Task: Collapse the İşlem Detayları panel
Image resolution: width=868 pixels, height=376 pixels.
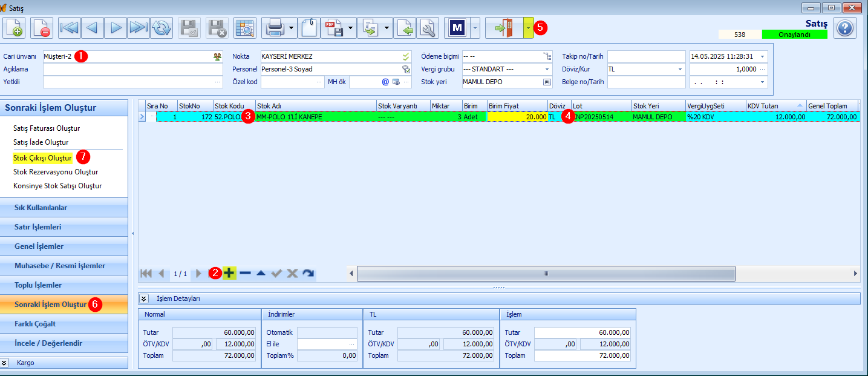Action: click(x=144, y=298)
